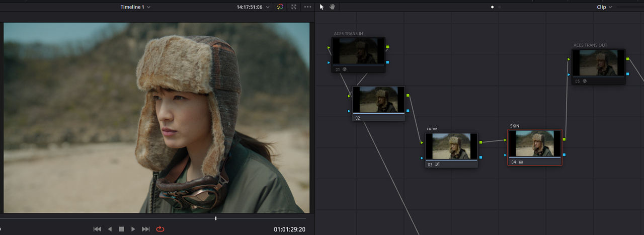This screenshot has width=644, height=235.
Task: Select the curve node 03 thumbnail
Action: coord(452,146)
